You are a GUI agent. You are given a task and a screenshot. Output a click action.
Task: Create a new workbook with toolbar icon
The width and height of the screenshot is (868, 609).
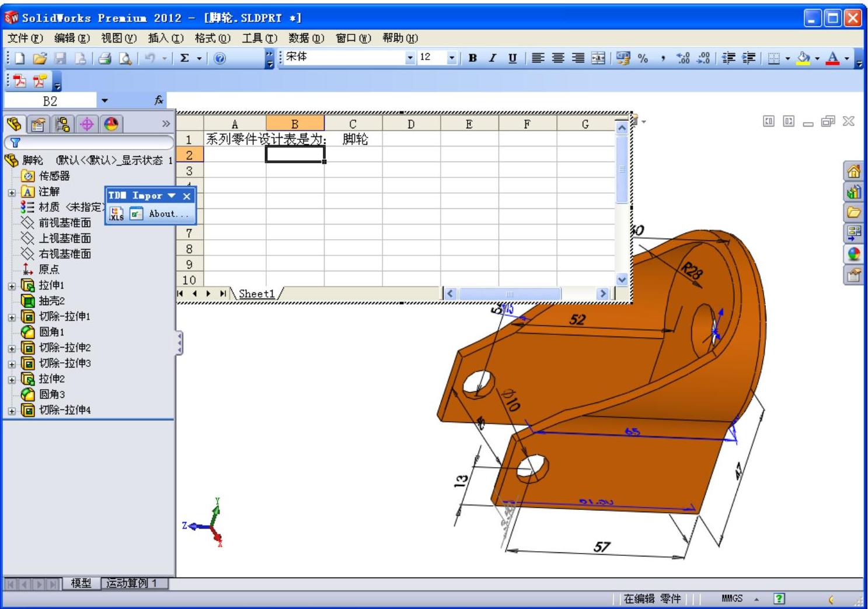20,58
